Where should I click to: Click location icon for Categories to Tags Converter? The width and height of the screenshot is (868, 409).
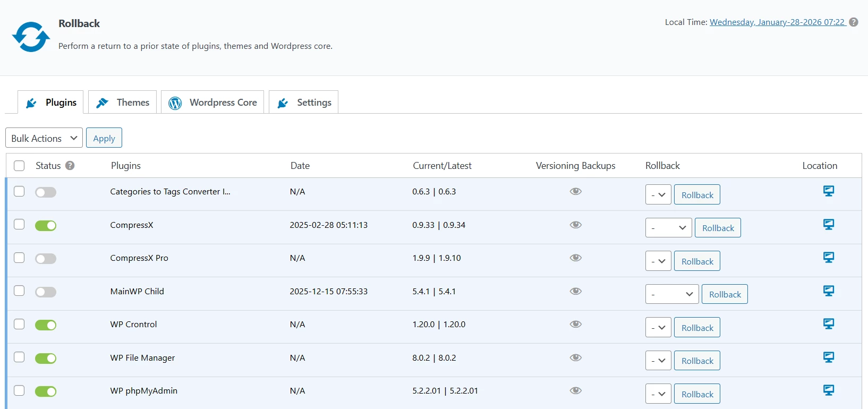click(x=828, y=191)
